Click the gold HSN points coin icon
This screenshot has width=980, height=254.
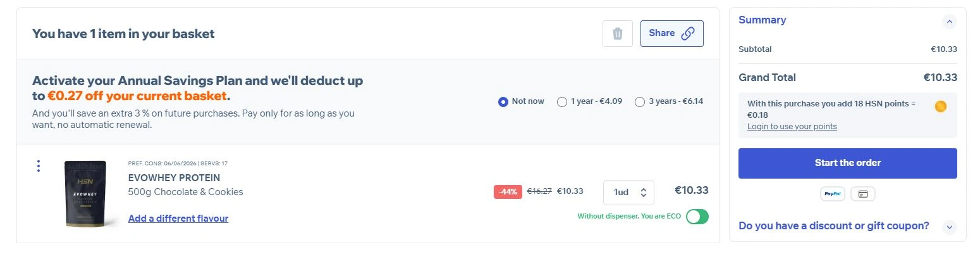coord(940,106)
